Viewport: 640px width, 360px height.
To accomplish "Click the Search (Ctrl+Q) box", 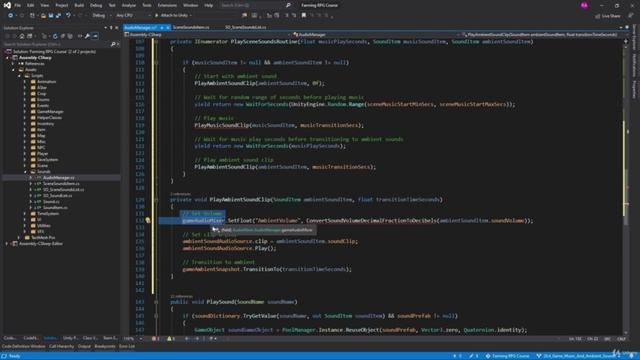I will (255, 5).
